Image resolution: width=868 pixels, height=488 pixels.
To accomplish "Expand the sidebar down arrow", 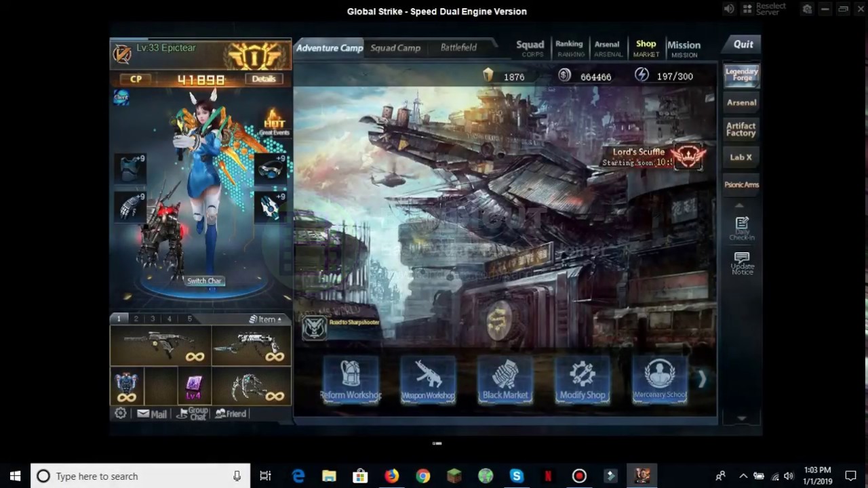I will (x=741, y=418).
